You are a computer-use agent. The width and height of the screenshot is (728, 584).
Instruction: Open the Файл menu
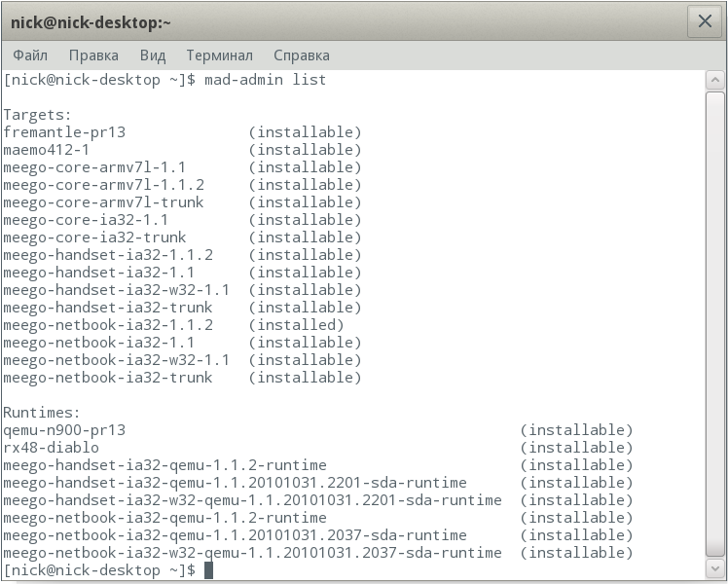pyautogui.click(x=30, y=55)
